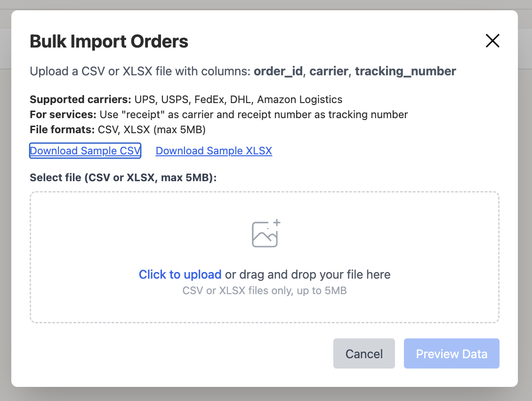Click the focused Download Sample CSV hyperlink
The image size is (532, 401).
pos(85,151)
